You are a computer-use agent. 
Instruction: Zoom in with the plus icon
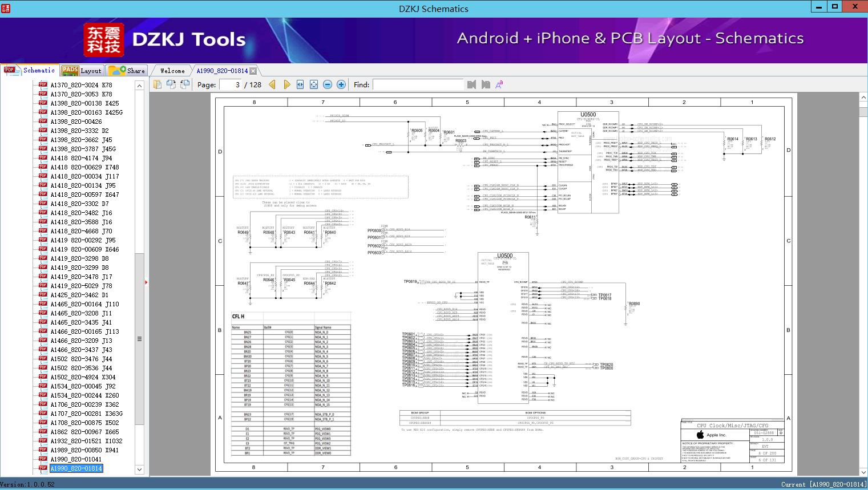pos(341,84)
